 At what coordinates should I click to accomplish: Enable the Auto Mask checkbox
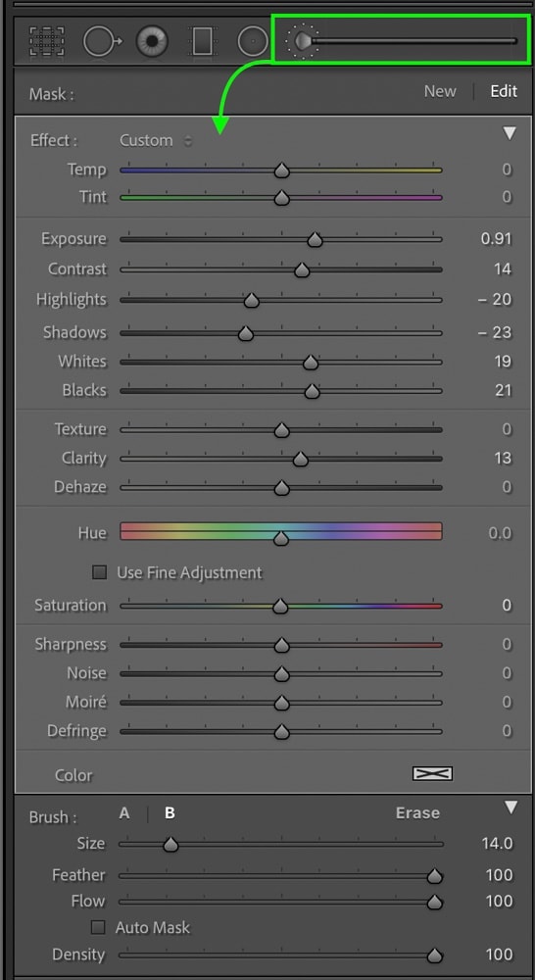click(98, 927)
